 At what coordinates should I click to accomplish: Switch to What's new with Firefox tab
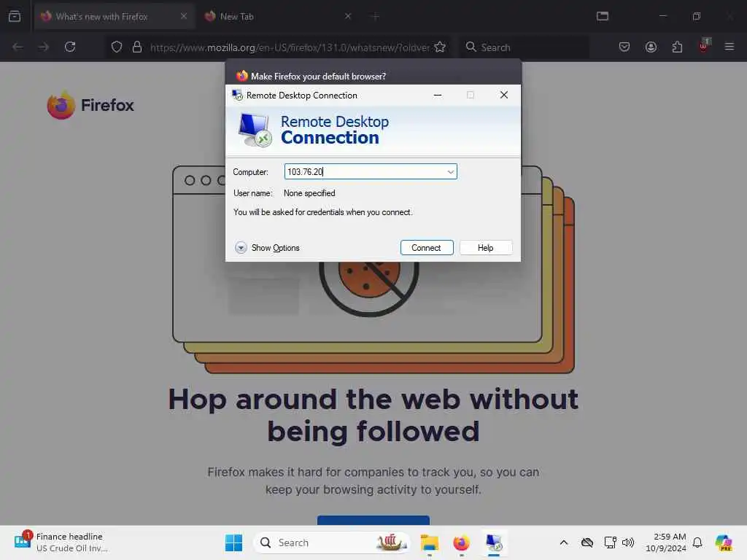114,17
